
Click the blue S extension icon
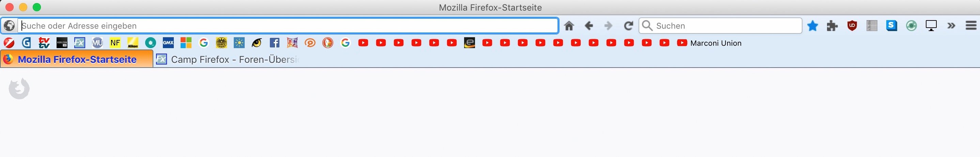tap(892, 26)
